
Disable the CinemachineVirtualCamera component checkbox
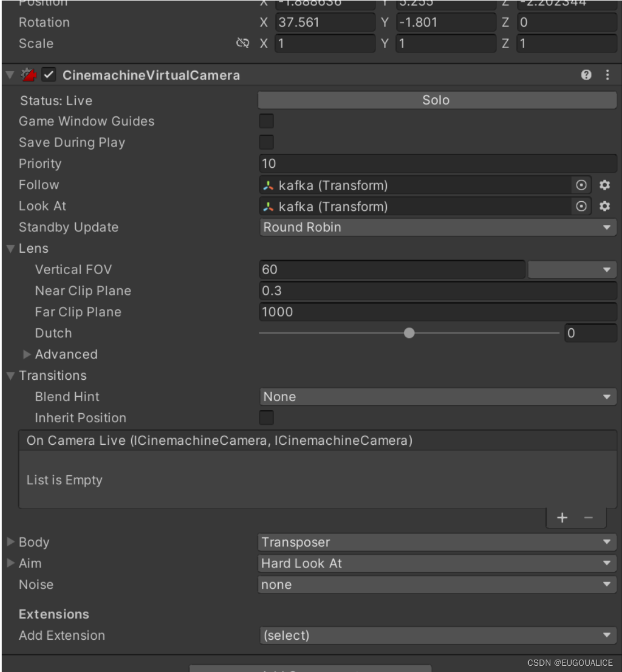49,74
